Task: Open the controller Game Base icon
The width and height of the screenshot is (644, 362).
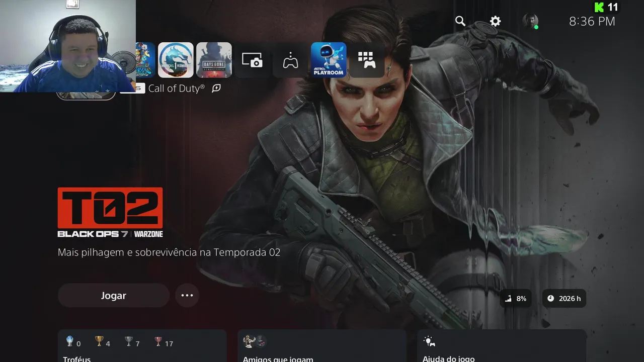Action: pyautogui.click(x=290, y=60)
